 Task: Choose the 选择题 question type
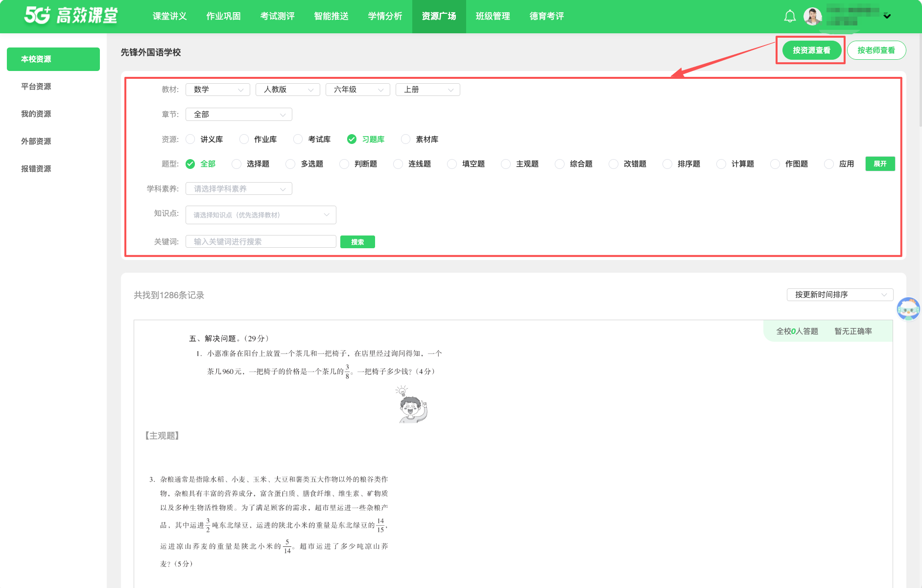(x=251, y=164)
